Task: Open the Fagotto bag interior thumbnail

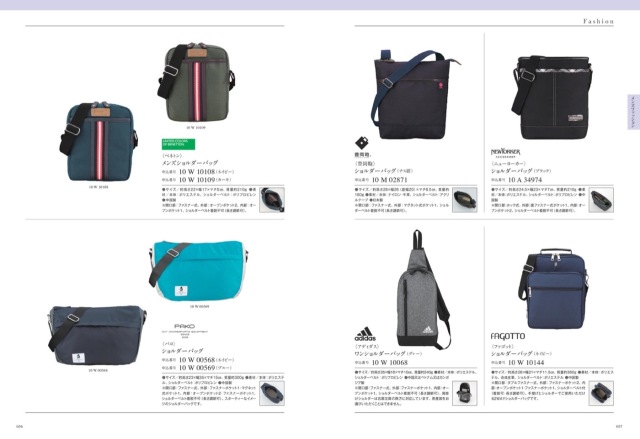Action: [601, 393]
